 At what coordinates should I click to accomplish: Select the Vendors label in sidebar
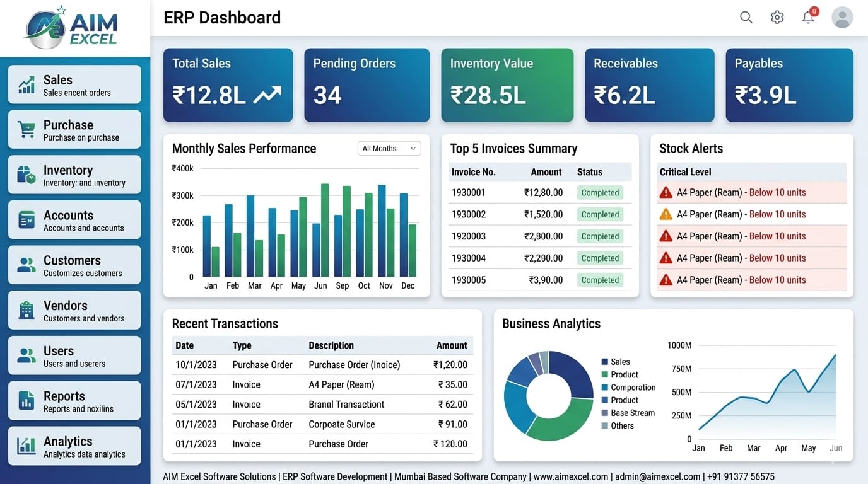[66, 306]
